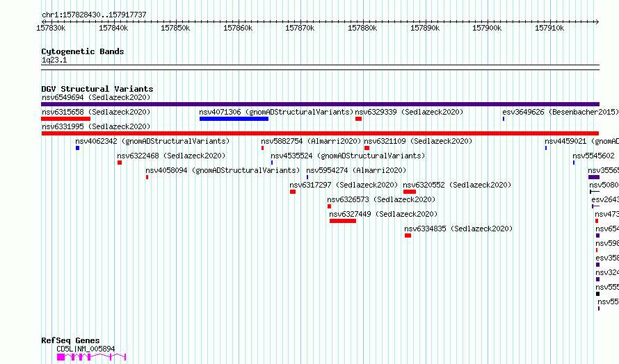Select the nsv5545602 blue variant marker
This screenshot has height=364, width=619.
point(574,163)
